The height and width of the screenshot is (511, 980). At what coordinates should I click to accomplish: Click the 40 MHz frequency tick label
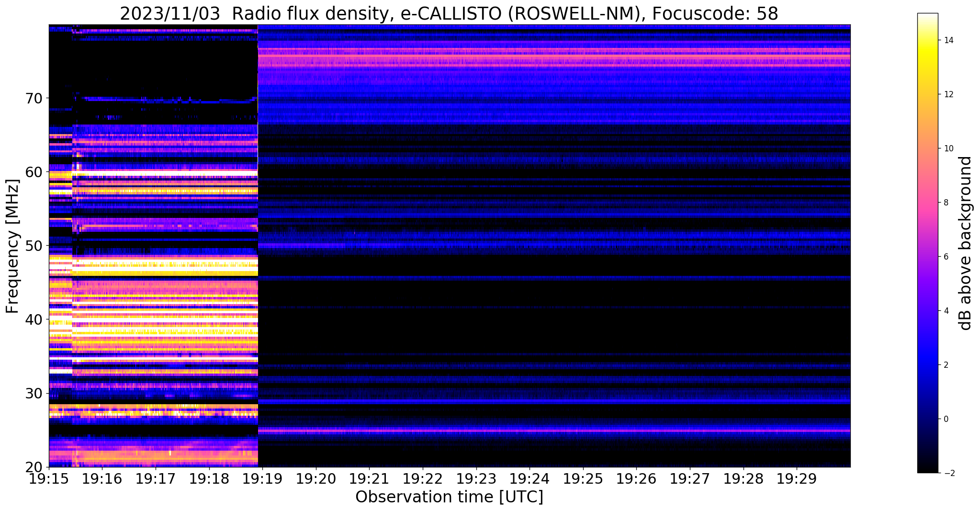pos(34,319)
